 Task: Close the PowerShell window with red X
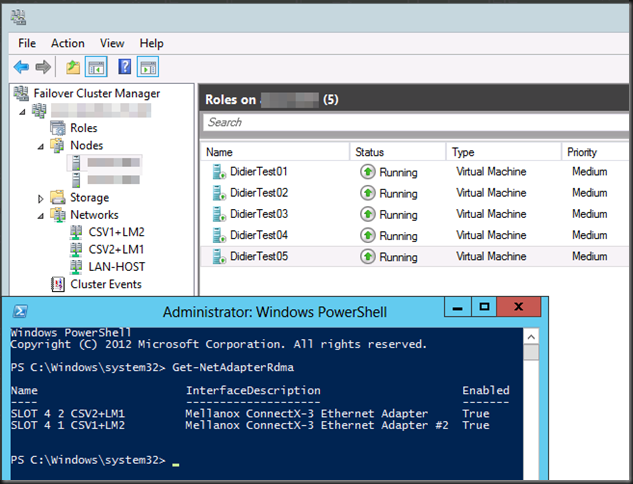click(x=518, y=307)
